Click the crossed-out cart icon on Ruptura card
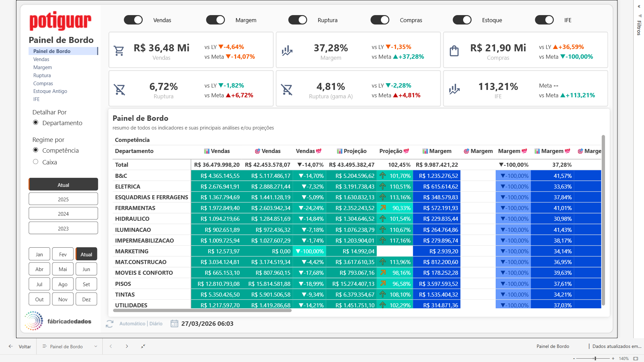The image size is (644, 362). (119, 89)
